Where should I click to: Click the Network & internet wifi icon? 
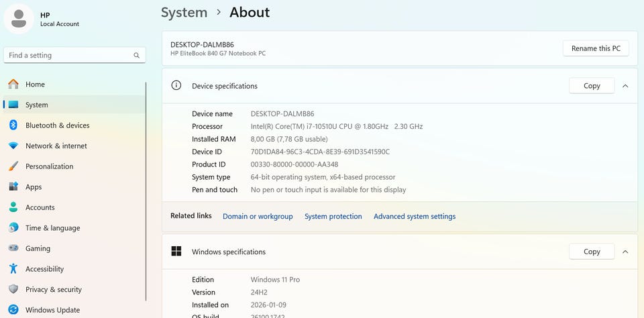pos(13,146)
